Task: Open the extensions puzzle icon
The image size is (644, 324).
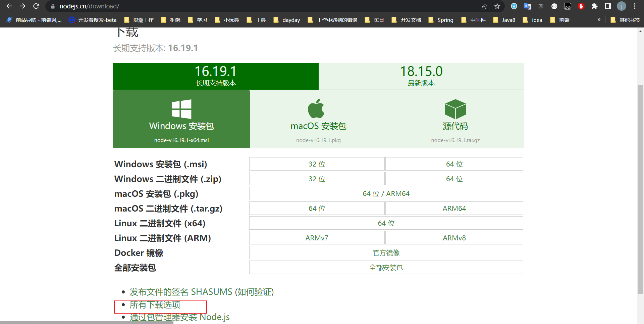Action: (594, 6)
